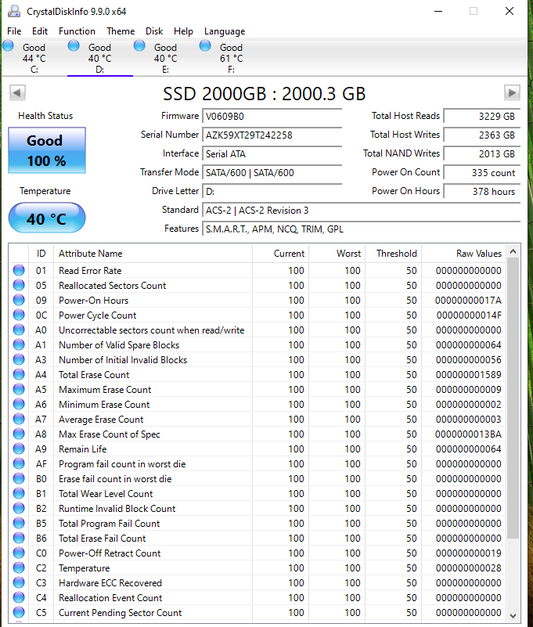Viewport: 533px width, 627px height.
Task: Open the Disk menu
Action: 154,31
